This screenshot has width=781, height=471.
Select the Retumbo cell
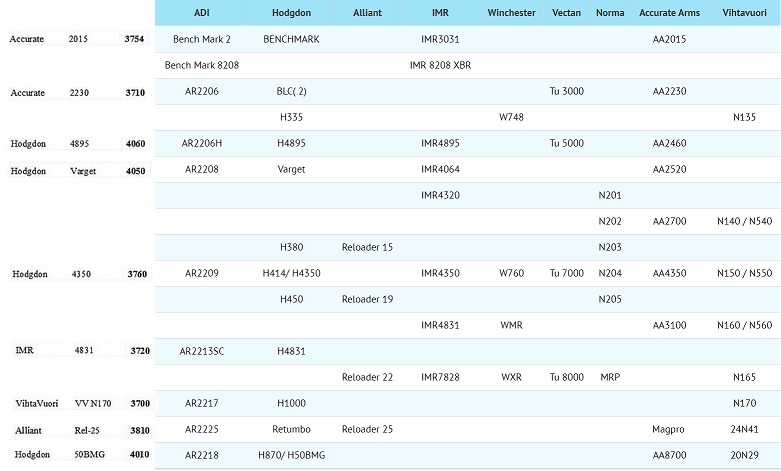[x=291, y=429]
